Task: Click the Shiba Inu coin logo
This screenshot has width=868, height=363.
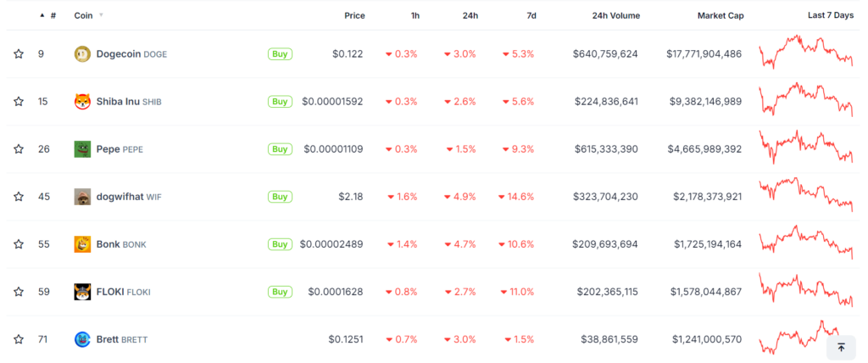Action: point(82,102)
